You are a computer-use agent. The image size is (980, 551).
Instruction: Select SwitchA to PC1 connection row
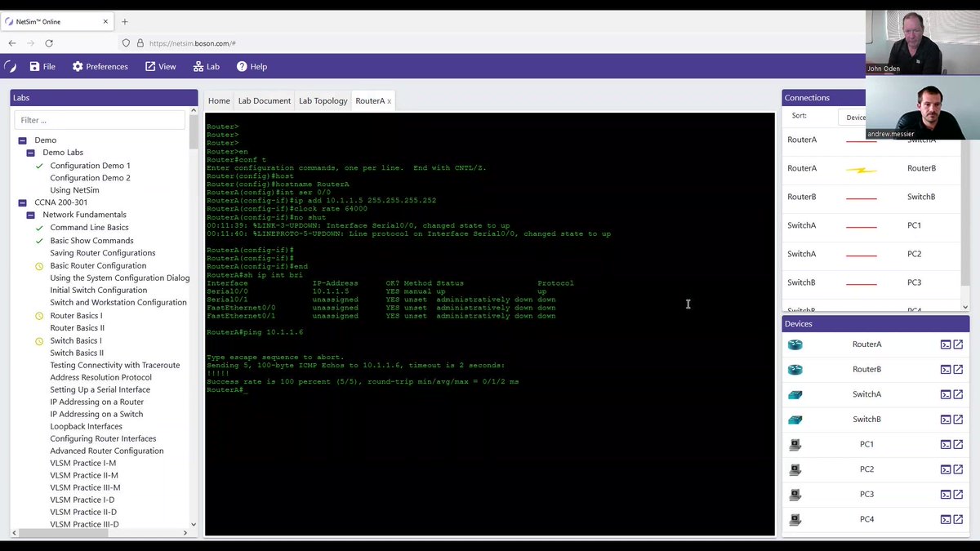(871, 225)
